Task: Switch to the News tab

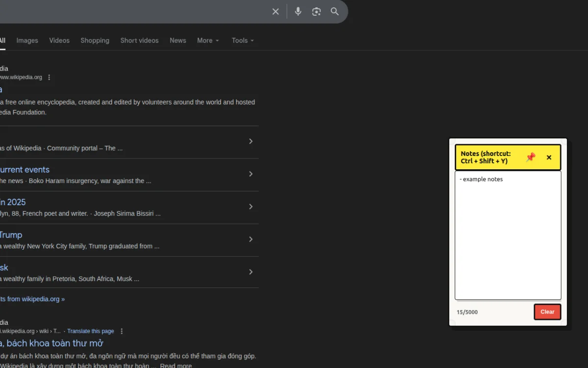Action: tap(177, 40)
